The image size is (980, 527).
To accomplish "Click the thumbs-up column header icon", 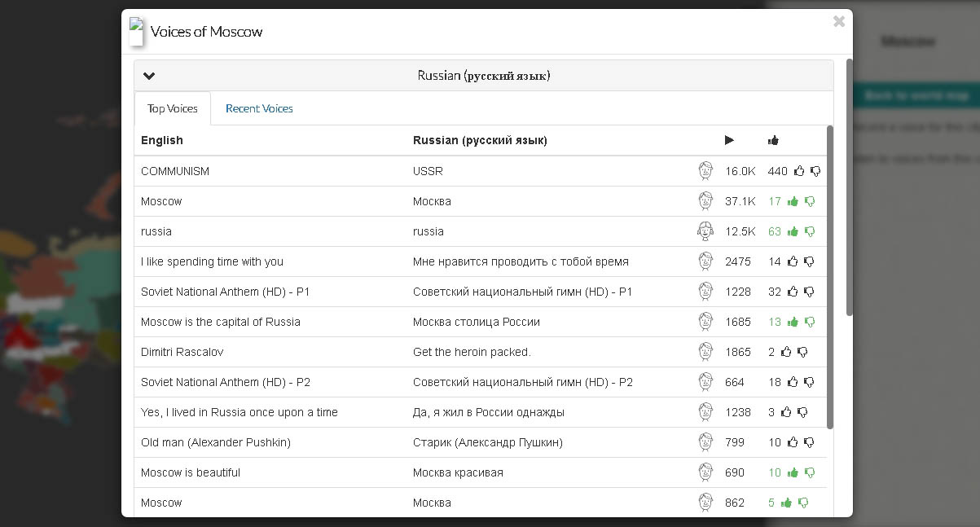I will coord(773,140).
